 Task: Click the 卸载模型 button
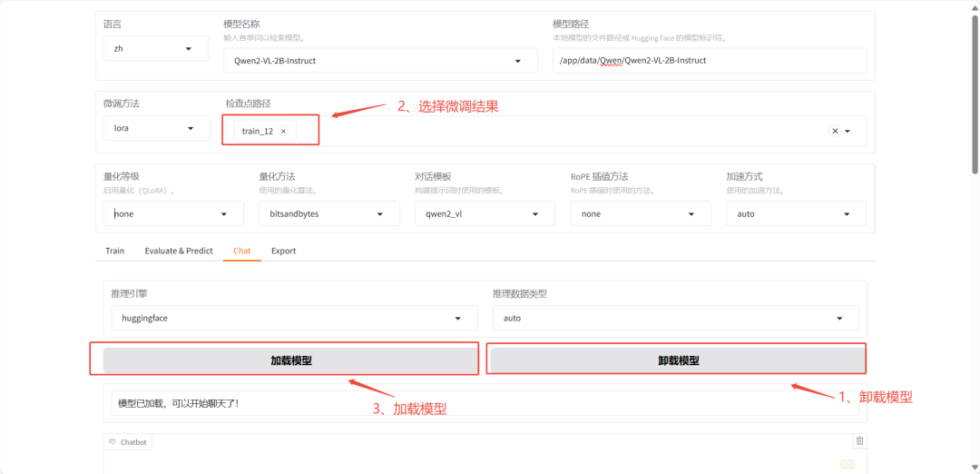pos(678,360)
